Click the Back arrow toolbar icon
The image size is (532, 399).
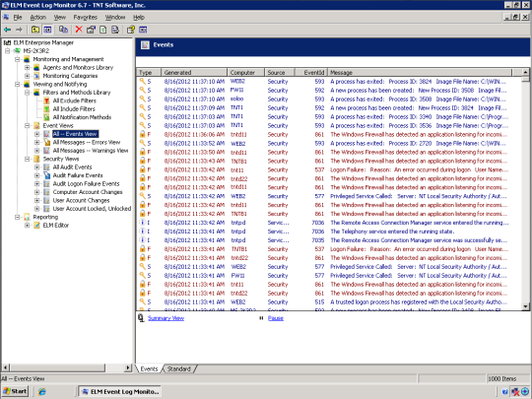coord(8,30)
